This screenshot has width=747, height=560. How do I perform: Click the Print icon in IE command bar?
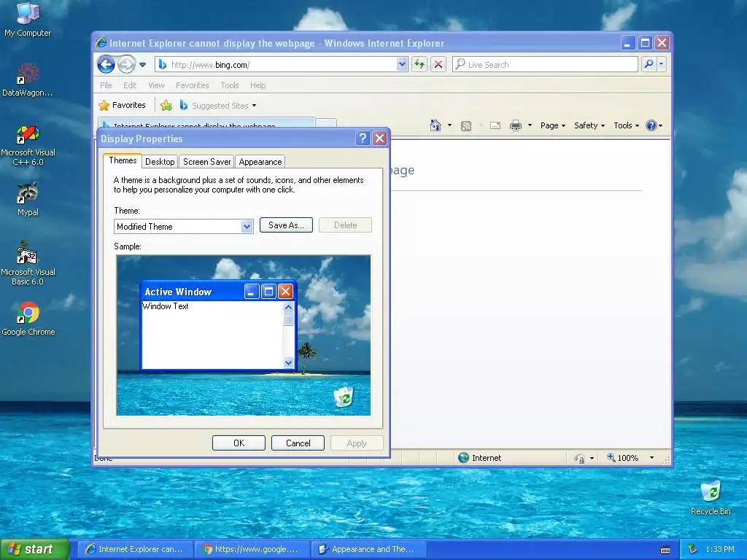tap(516, 125)
